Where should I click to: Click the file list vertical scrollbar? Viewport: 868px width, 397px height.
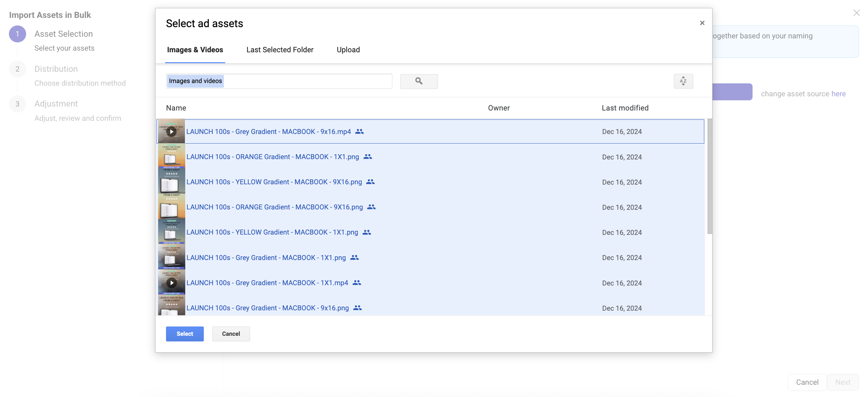click(x=710, y=176)
